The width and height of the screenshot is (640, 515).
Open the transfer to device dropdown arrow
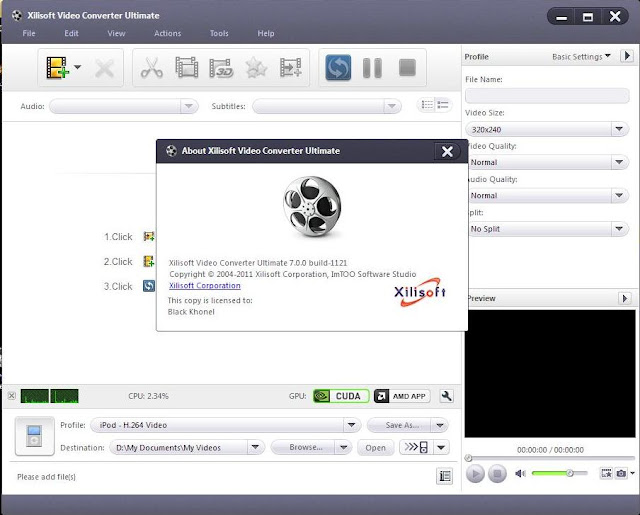point(441,448)
